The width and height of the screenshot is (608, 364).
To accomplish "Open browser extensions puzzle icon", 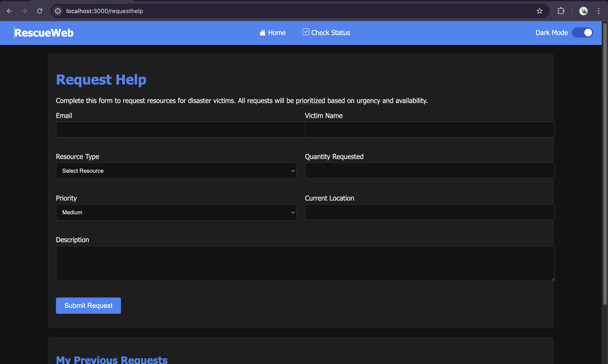I will pos(561,11).
